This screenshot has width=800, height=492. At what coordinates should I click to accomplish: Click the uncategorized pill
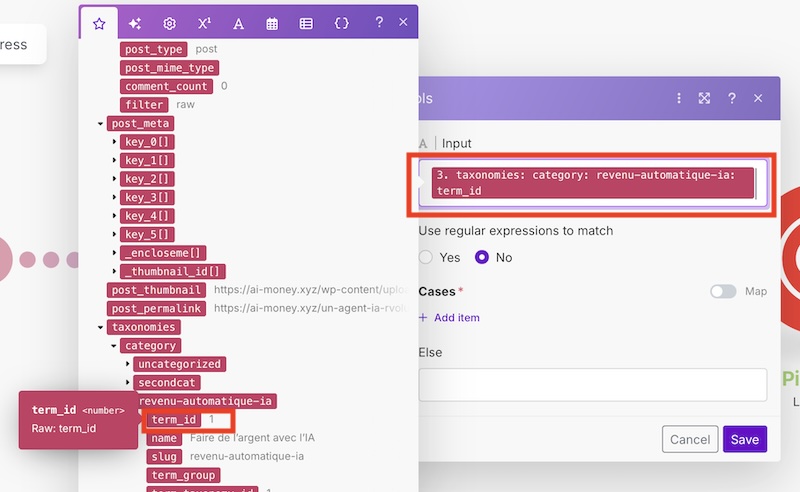[180, 364]
